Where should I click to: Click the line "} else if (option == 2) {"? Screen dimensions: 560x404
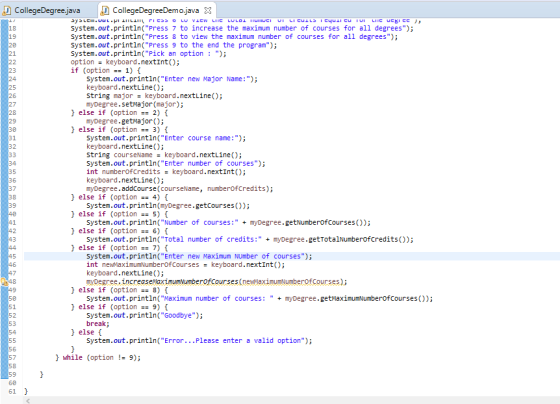coord(119,113)
